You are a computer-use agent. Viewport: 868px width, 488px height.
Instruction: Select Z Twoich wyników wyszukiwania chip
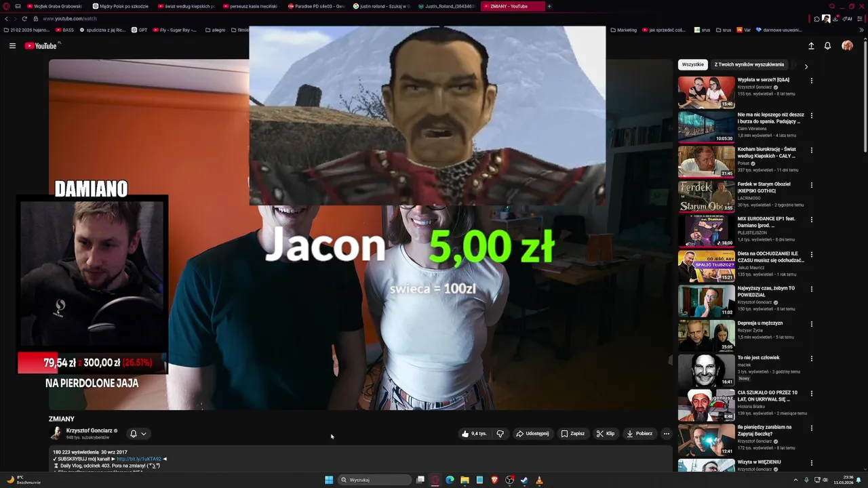(749, 64)
